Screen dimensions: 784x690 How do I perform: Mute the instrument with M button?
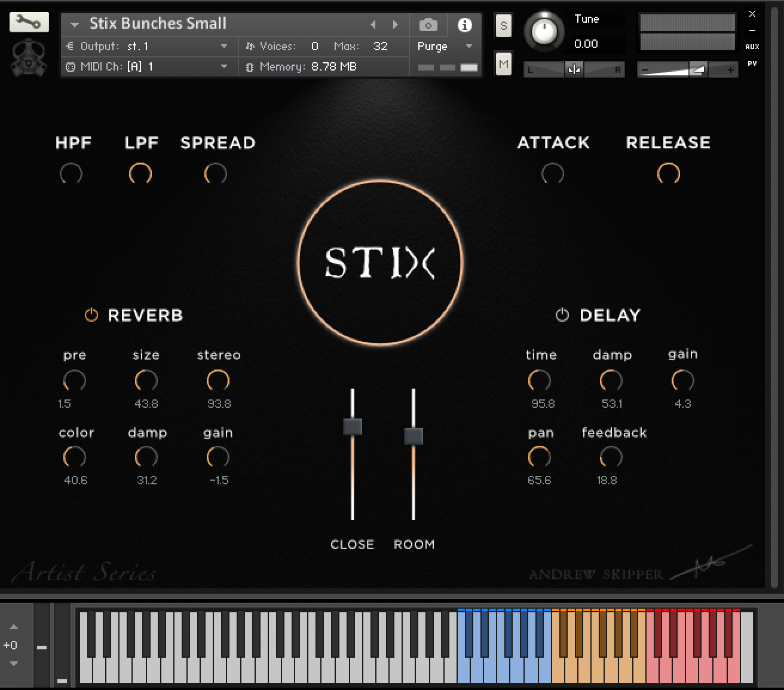[x=504, y=64]
